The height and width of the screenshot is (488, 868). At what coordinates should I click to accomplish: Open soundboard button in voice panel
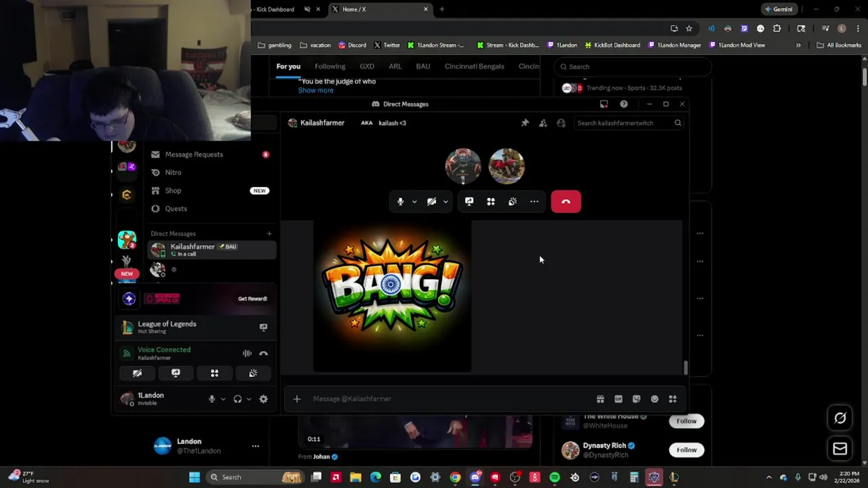[253, 373]
